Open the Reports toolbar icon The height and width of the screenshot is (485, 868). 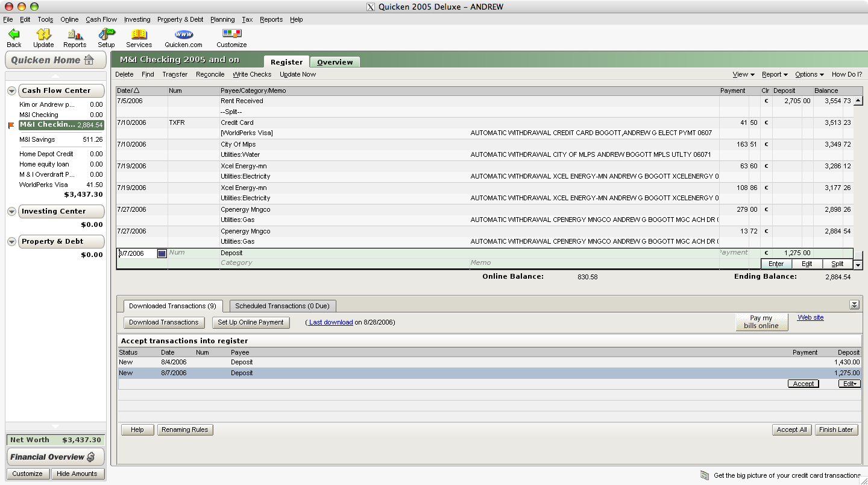pos(75,37)
